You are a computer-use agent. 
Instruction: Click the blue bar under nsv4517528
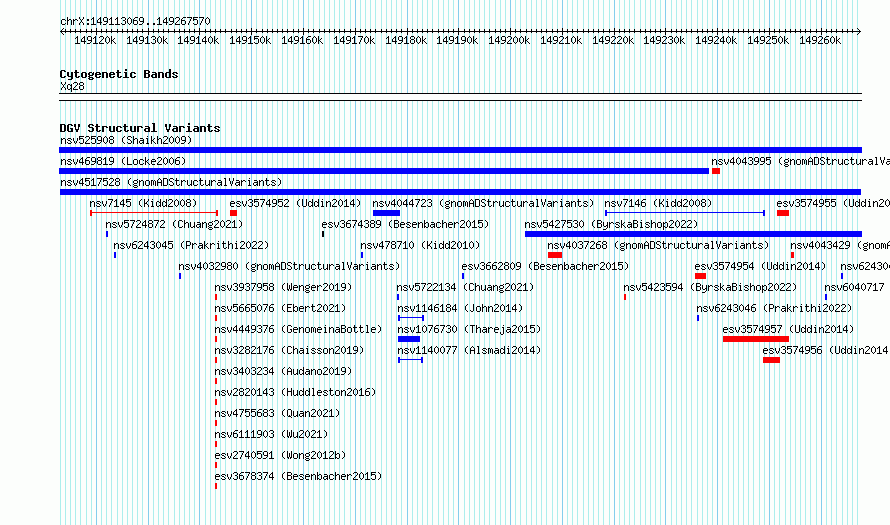460,192
